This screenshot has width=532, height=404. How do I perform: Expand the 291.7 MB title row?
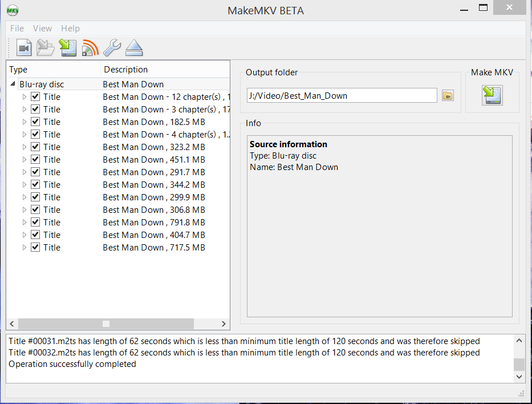(24, 172)
